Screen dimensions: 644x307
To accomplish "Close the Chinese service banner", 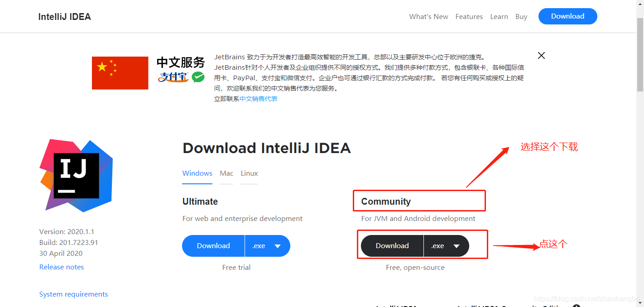I will (541, 55).
